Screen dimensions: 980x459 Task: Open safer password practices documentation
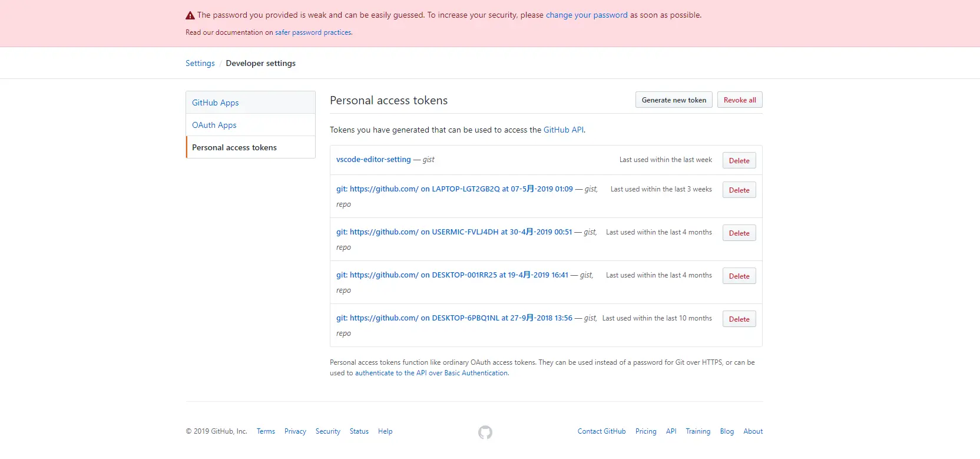click(x=313, y=32)
